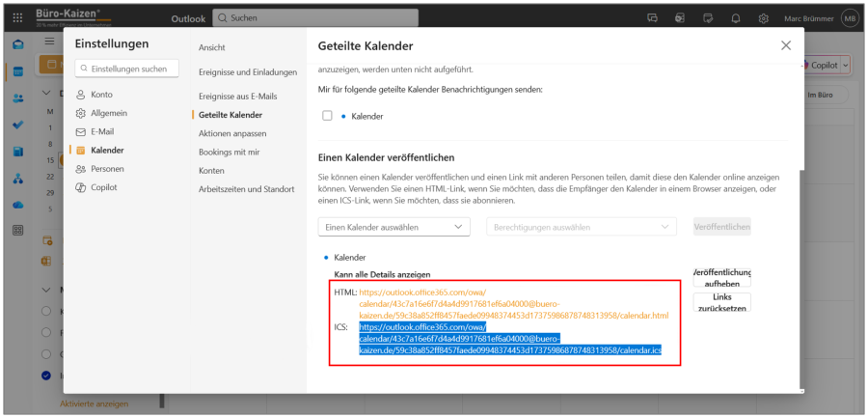
Task: Collapse the calendar group chevron at lower left
Action: [x=47, y=290]
